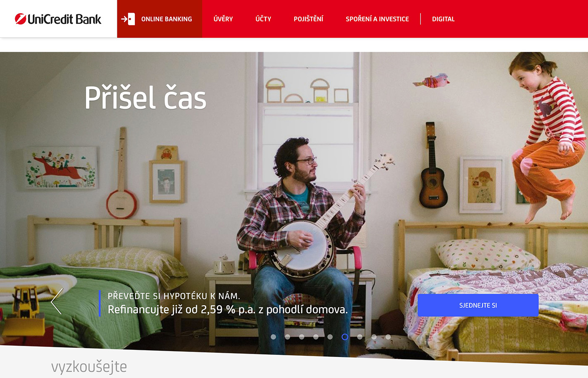Select the last carousel dot
The width and height of the screenshot is (588, 378).
pyautogui.click(x=388, y=337)
